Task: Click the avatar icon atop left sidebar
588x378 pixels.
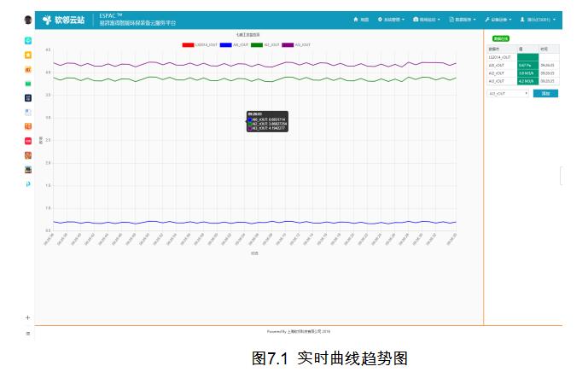Action: [28, 20]
